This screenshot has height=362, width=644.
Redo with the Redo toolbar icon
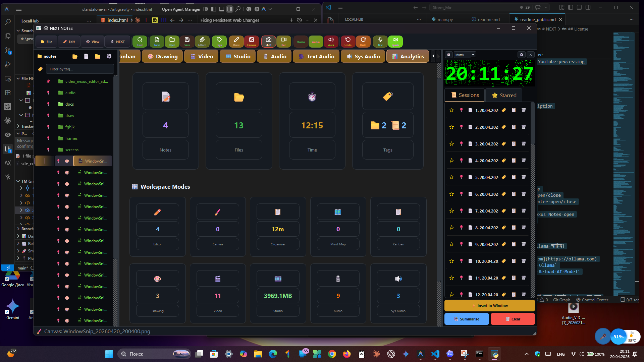pyautogui.click(x=363, y=42)
